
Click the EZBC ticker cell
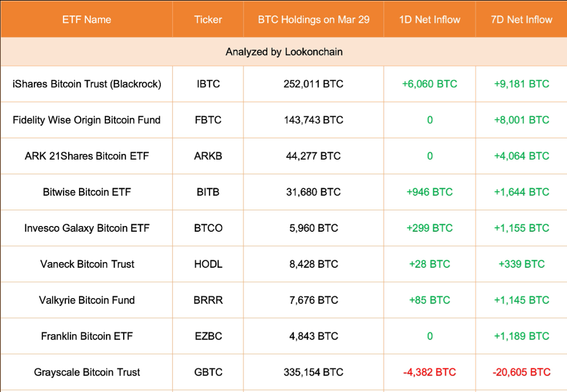pyautogui.click(x=208, y=336)
